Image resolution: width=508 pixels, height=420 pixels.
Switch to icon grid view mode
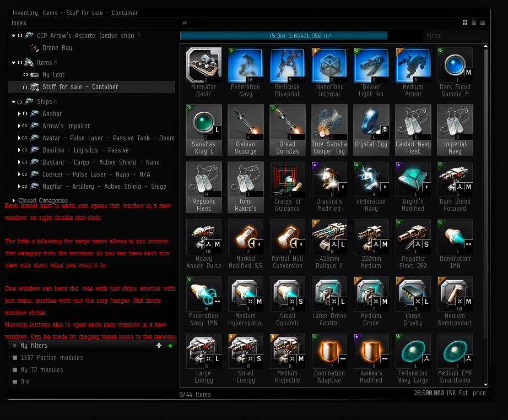pos(465,23)
